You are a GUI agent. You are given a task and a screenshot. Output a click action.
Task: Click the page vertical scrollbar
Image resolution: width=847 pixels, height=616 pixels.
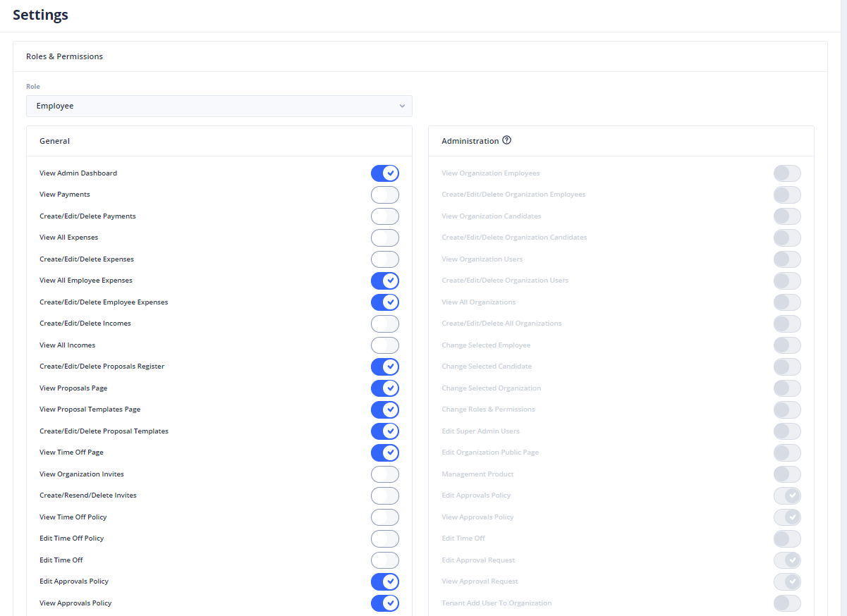coord(843,282)
